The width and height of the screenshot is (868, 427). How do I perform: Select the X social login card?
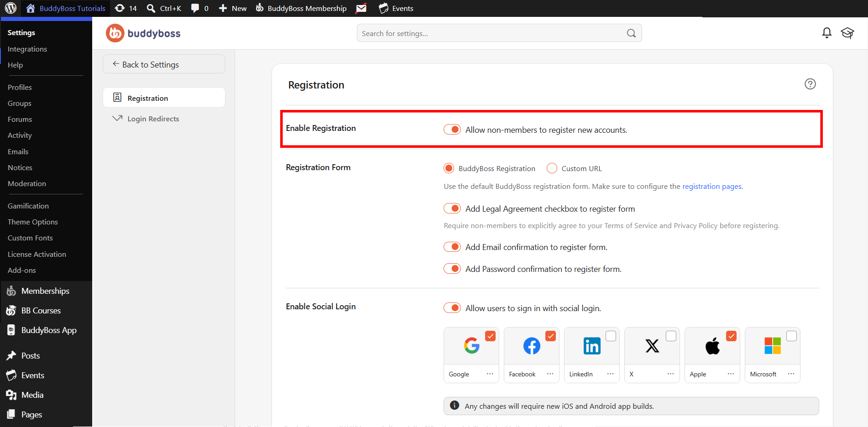[x=652, y=355]
